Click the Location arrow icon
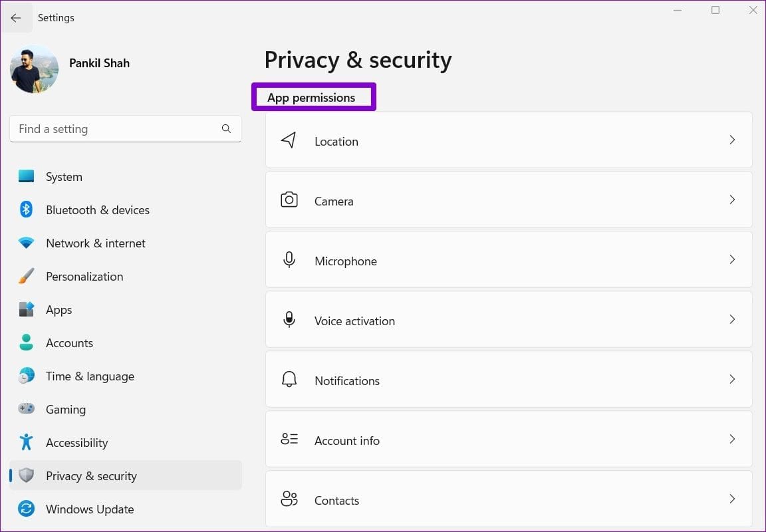The width and height of the screenshot is (766, 532). (x=289, y=140)
